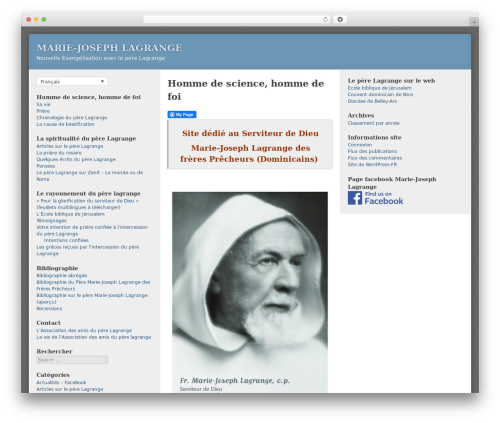Open Bibliographie sur le père Marie-Joseph Lagrange
Viewport: 500px width, 423px height.
pos(92,298)
